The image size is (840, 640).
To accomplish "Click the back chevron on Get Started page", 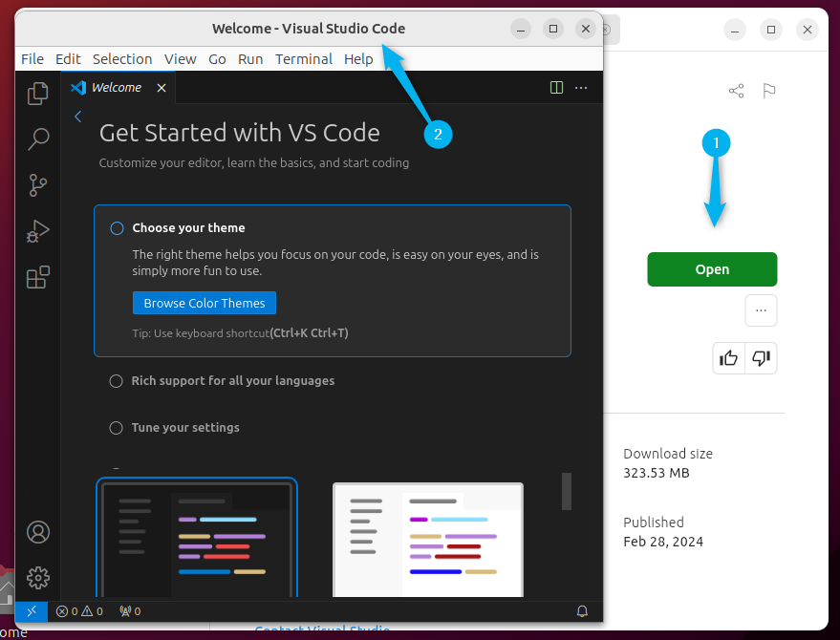I will pyautogui.click(x=77, y=117).
